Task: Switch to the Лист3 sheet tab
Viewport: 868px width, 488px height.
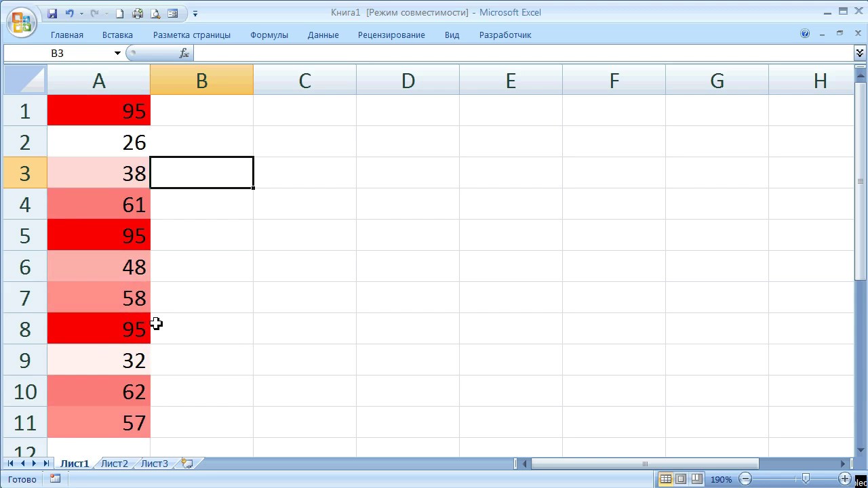Action: click(x=155, y=464)
